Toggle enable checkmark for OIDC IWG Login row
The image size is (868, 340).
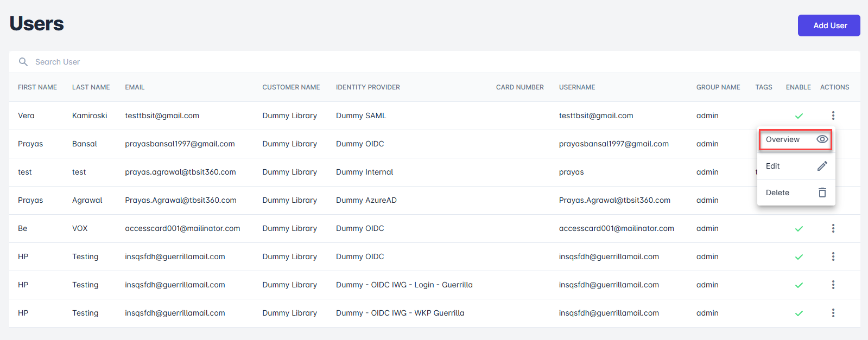tap(799, 285)
